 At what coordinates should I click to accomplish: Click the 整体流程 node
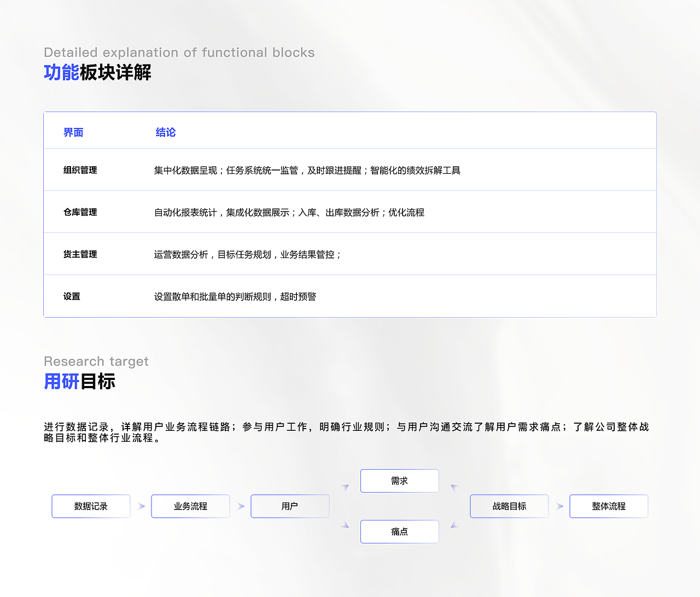(x=609, y=506)
